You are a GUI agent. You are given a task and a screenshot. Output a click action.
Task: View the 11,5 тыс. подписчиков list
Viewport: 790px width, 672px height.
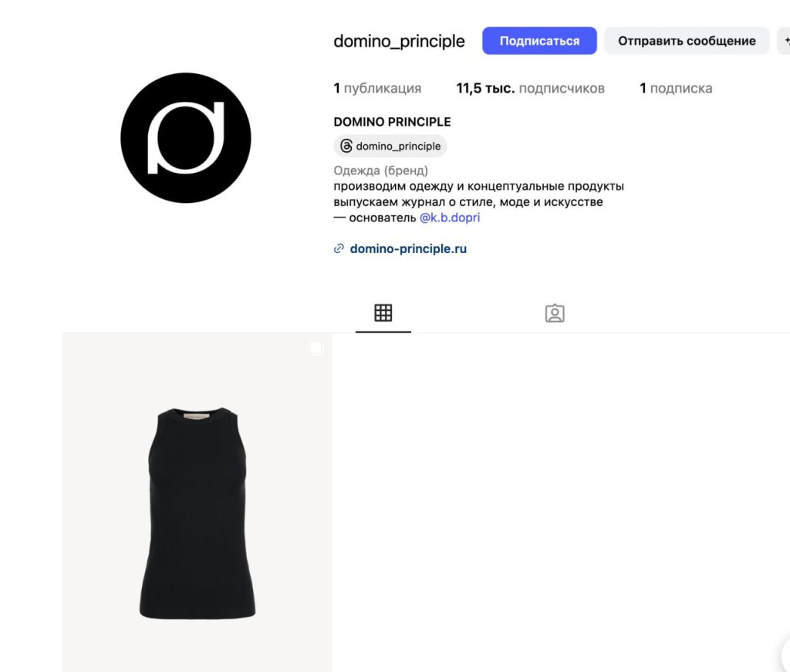point(530,88)
